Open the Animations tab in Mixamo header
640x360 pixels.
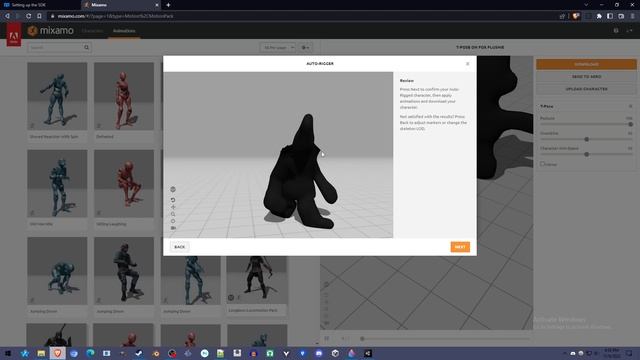(x=124, y=31)
